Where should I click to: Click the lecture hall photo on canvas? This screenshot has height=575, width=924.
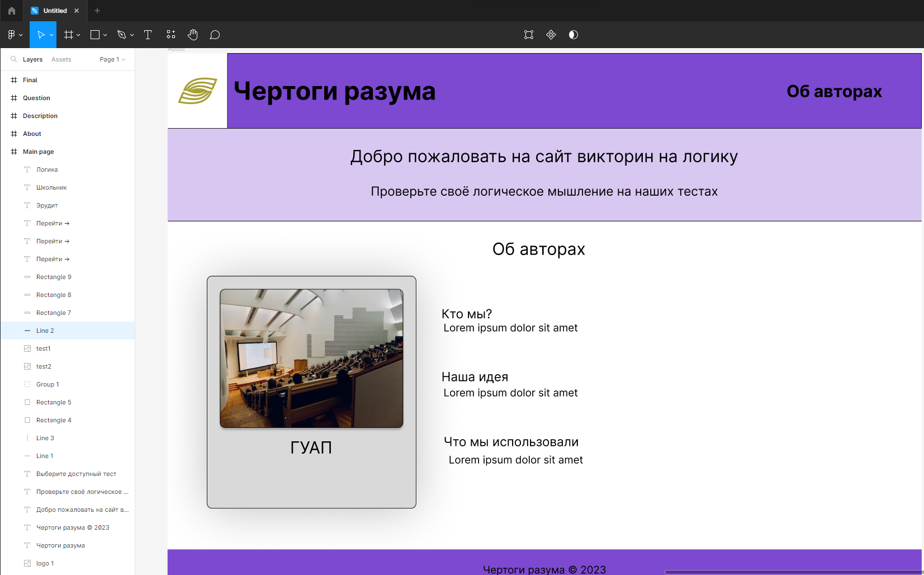click(x=311, y=359)
